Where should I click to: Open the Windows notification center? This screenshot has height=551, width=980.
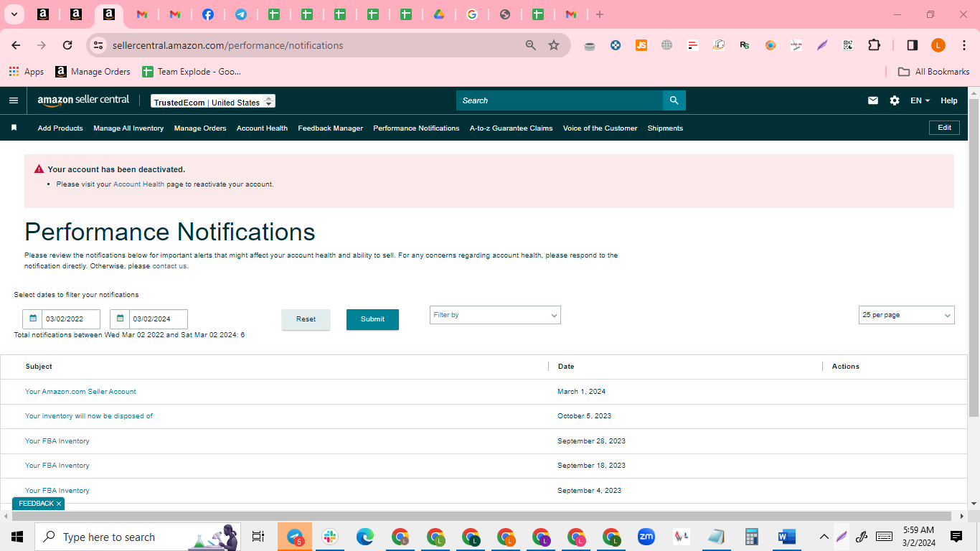click(956, 537)
